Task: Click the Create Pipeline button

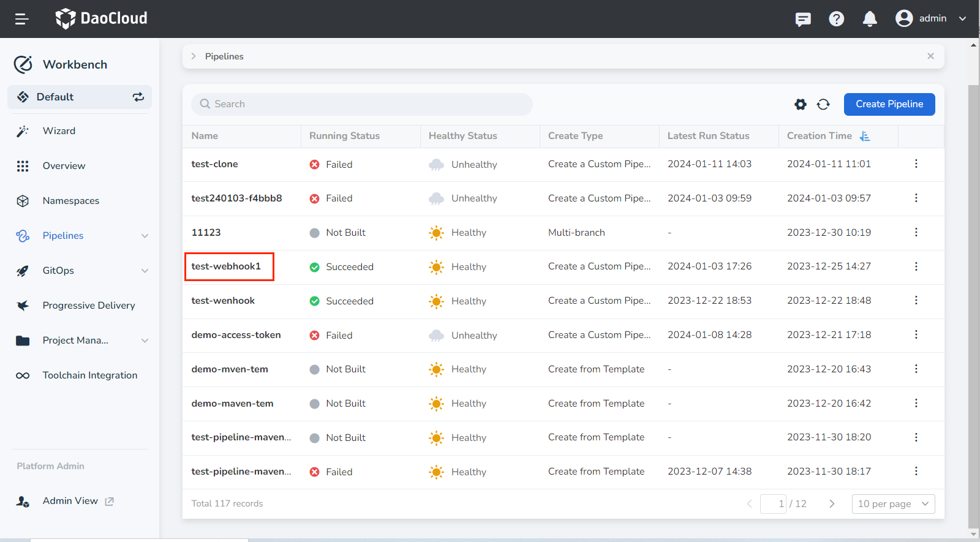Action: click(889, 104)
